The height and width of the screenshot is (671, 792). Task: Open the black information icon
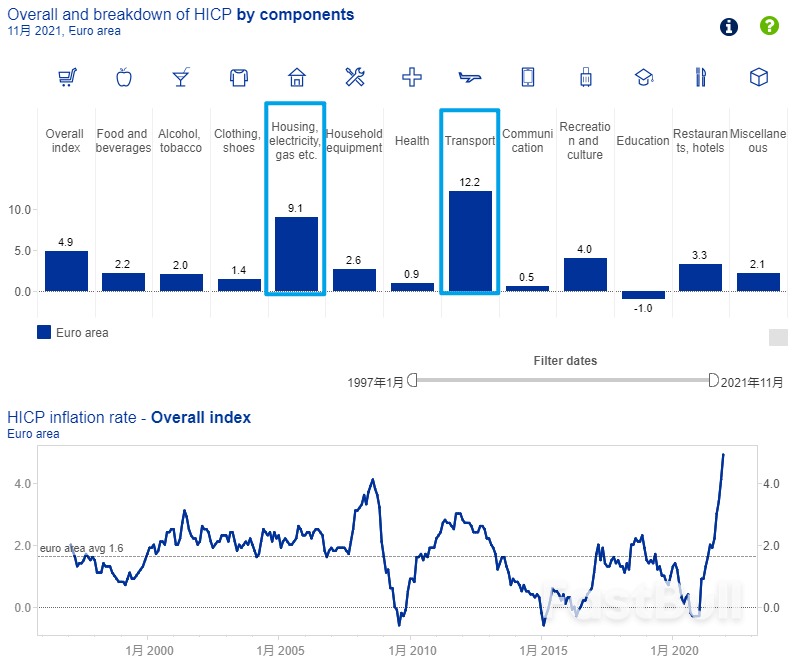click(x=729, y=26)
